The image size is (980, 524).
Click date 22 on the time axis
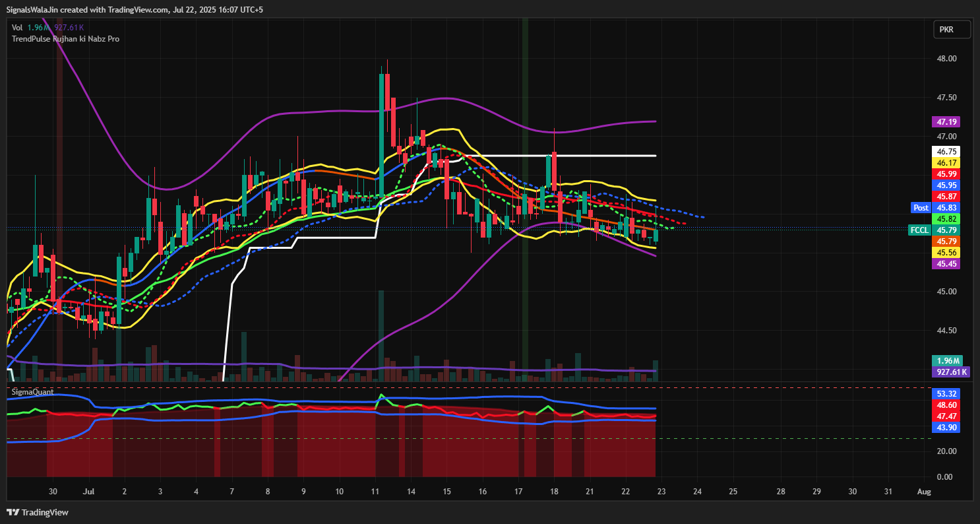(626, 492)
